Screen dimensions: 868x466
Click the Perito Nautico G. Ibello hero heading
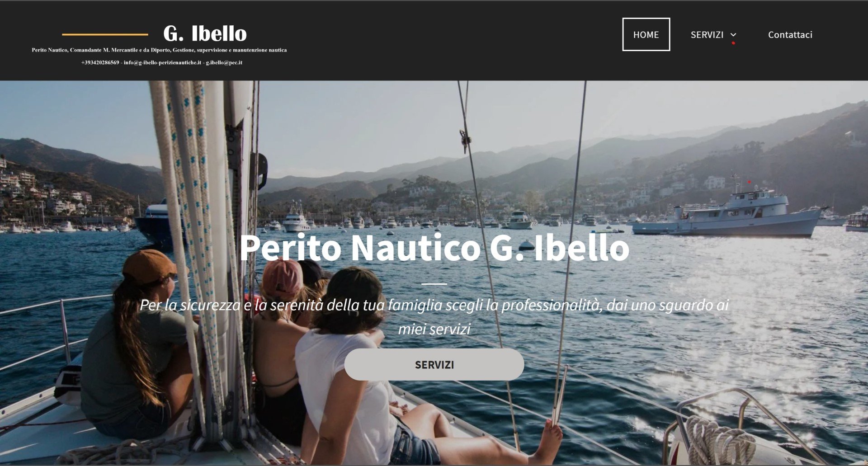434,247
